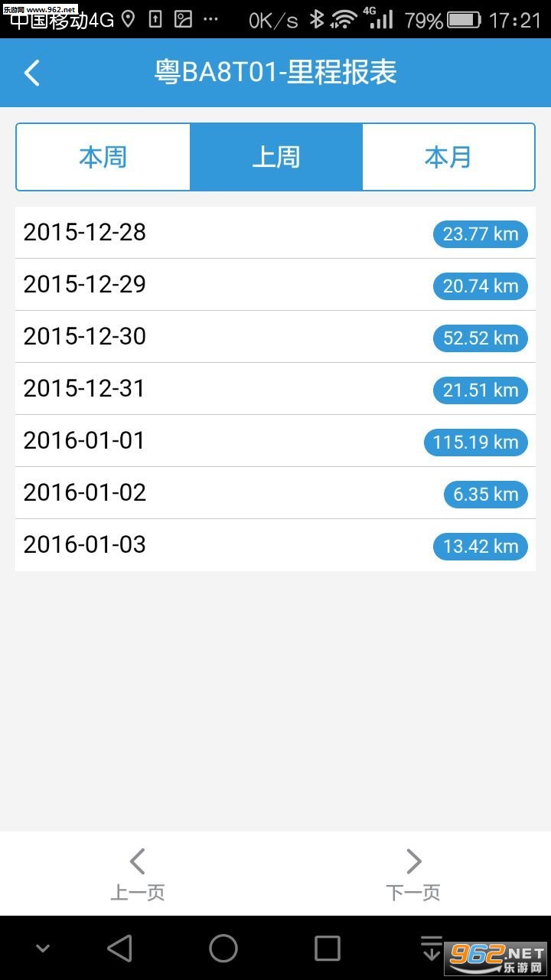Screen dimensions: 551x980
Task: Switch to 本周 (this week) tab
Action: (x=103, y=158)
